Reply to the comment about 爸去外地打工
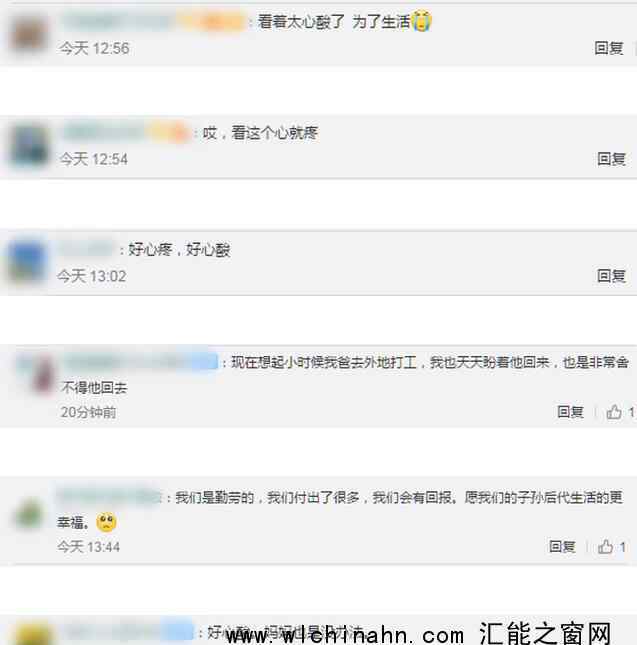The height and width of the screenshot is (645, 637). point(570,411)
